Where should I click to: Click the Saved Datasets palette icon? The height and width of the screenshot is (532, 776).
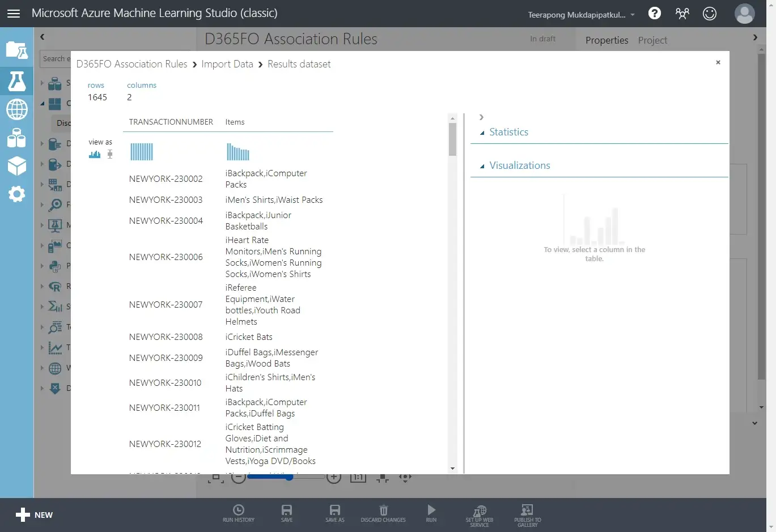[55, 84]
